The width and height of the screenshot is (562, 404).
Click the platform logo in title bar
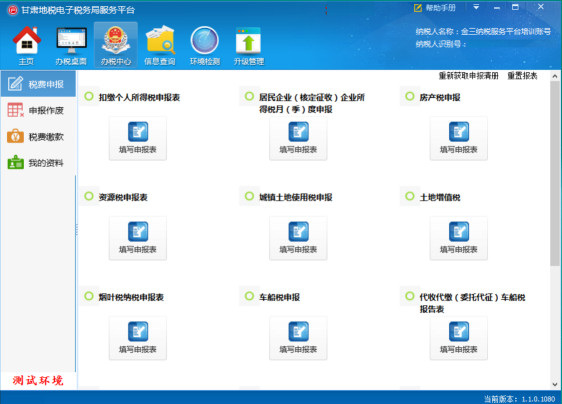coord(13,10)
